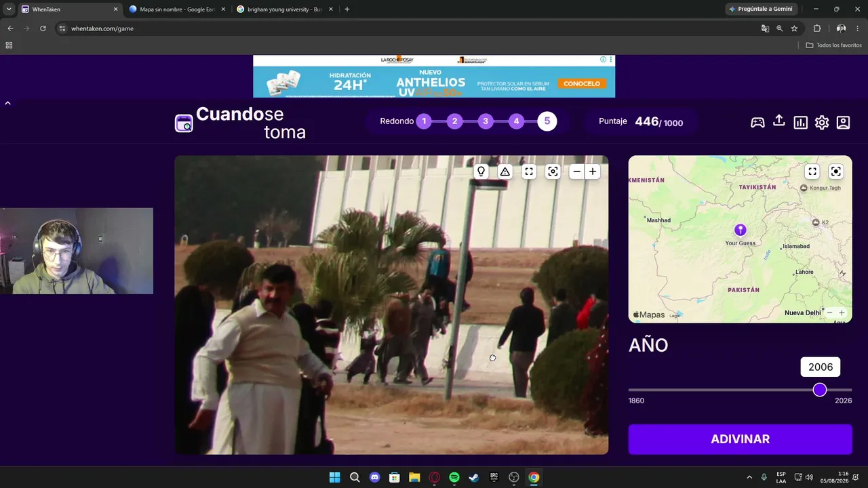Screen dimensions: 868x488
Task: Show a hint with the lightbulb icon
Action: click(481, 171)
